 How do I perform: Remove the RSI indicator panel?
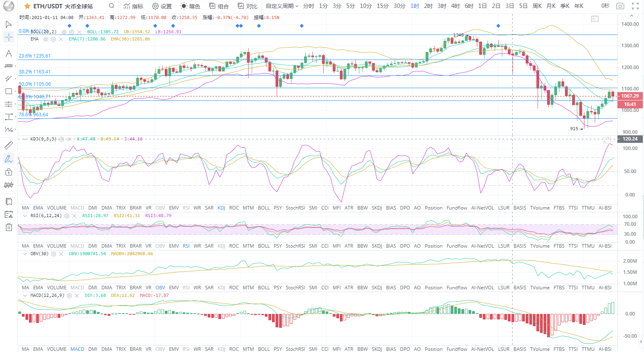coord(74,216)
